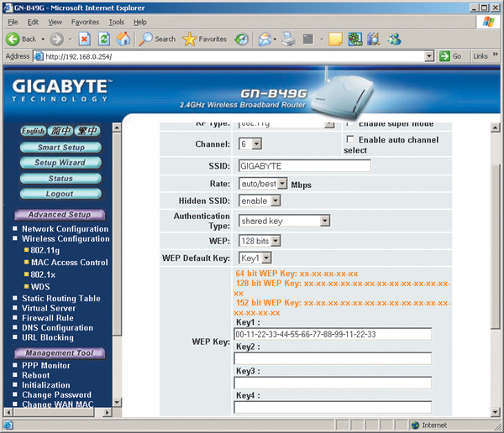Print the page with the printer icon
The height and width of the screenshot is (433, 504).
(289, 39)
